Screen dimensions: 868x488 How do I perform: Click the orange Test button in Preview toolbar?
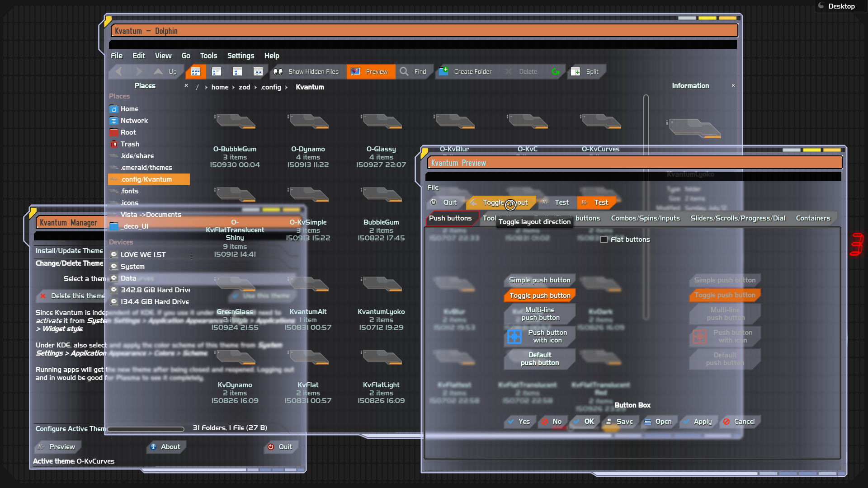pos(596,202)
